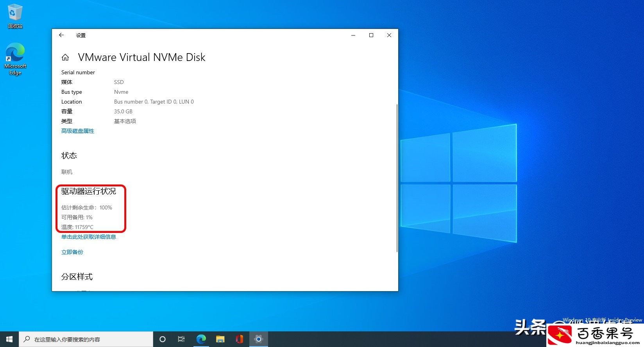Image resolution: width=644 pixels, height=347 pixels.
Task: Open Office app on the taskbar
Action: tap(240, 339)
